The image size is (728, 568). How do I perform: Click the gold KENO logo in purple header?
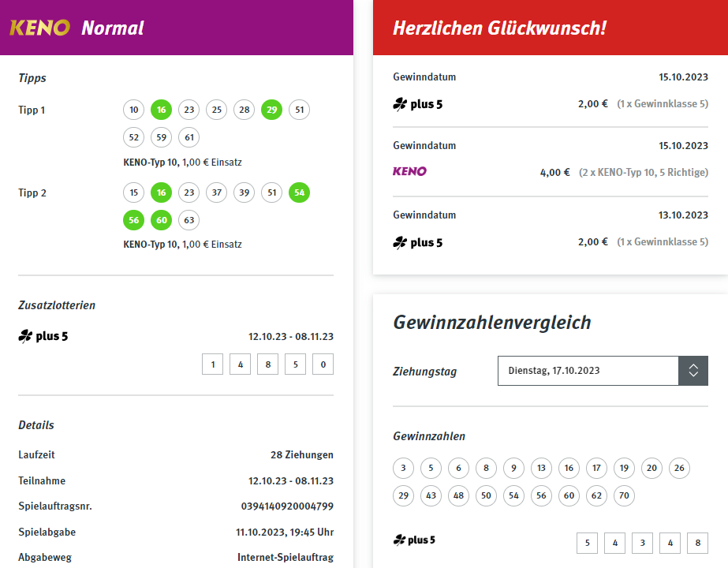(39, 28)
